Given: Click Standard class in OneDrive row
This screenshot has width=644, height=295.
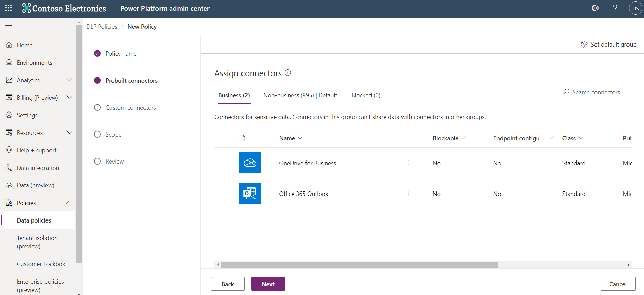Looking at the screenshot, I should pyautogui.click(x=574, y=163).
